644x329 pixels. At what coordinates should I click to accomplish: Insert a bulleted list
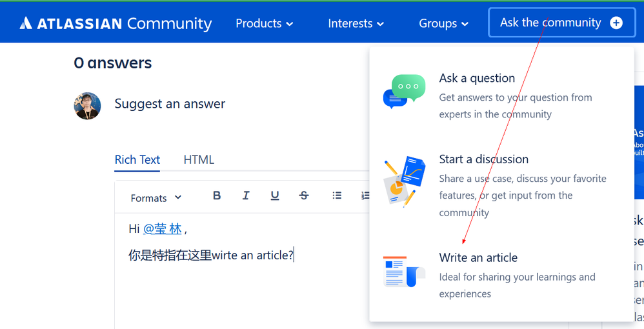[x=337, y=195]
